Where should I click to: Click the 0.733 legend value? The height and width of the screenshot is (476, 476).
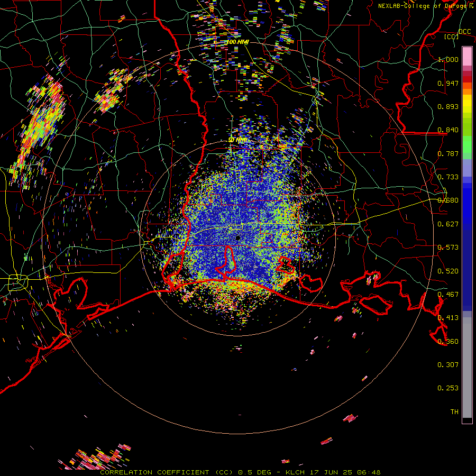[448, 177]
